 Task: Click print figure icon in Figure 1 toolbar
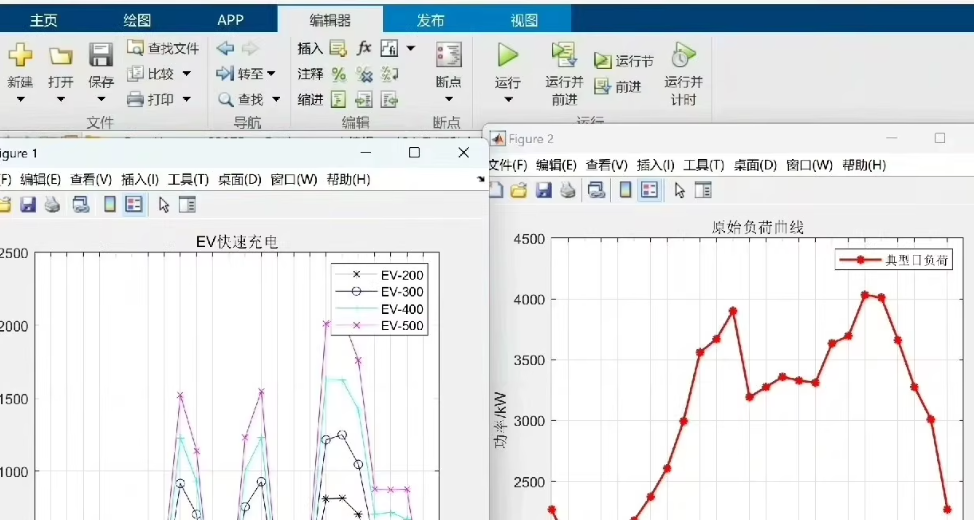click(x=52, y=204)
